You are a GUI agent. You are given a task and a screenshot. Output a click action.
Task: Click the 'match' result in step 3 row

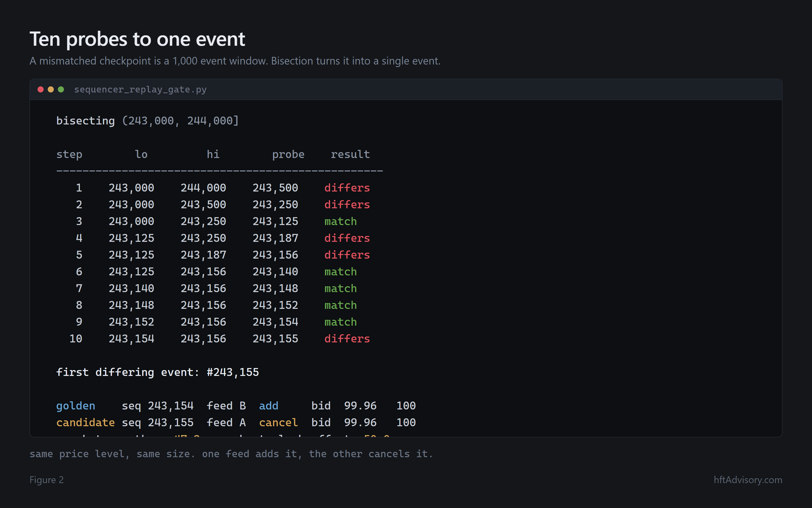click(341, 221)
